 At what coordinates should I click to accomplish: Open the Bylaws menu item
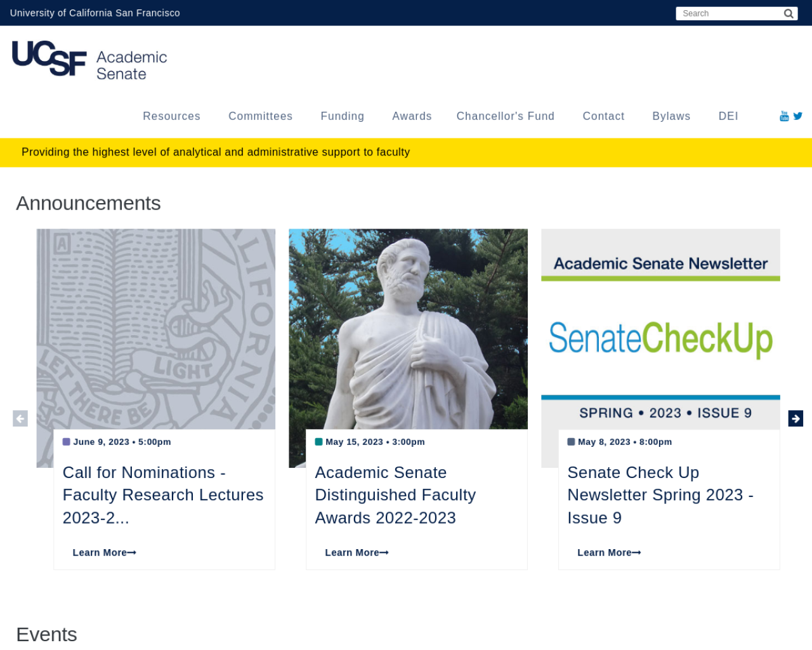tap(671, 116)
